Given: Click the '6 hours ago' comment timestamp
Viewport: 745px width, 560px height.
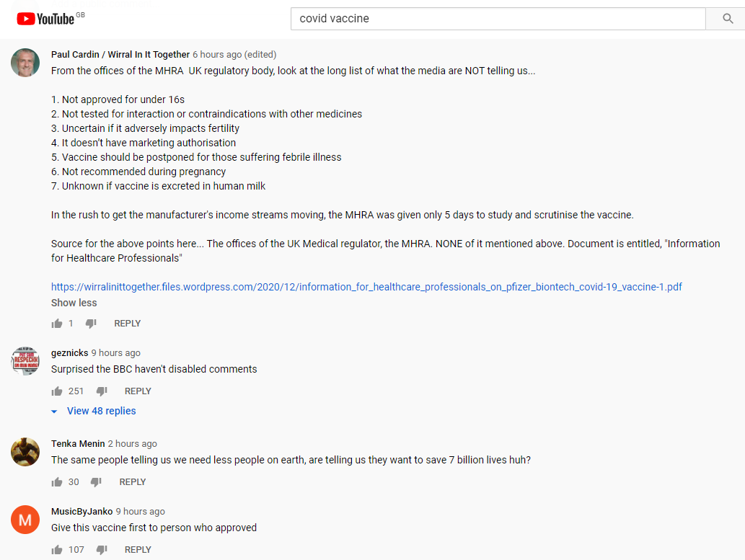Looking at the screenshot, I should pos(217,55).
